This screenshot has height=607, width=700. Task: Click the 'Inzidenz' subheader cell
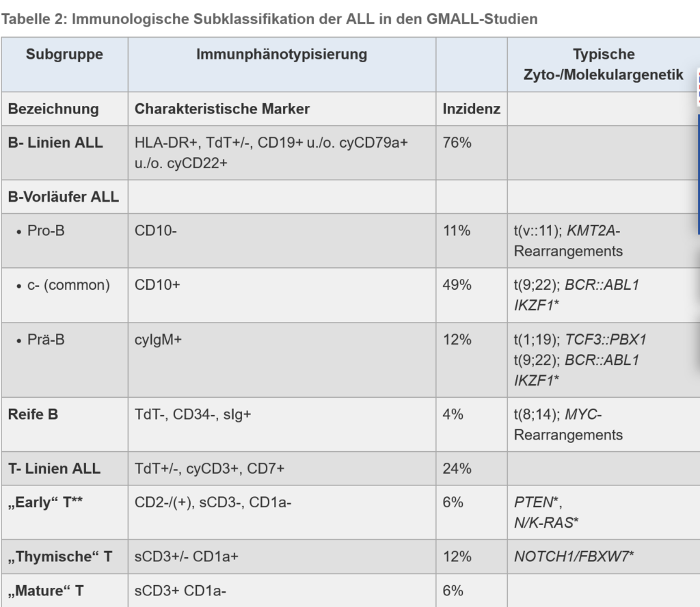coord(471,109)
